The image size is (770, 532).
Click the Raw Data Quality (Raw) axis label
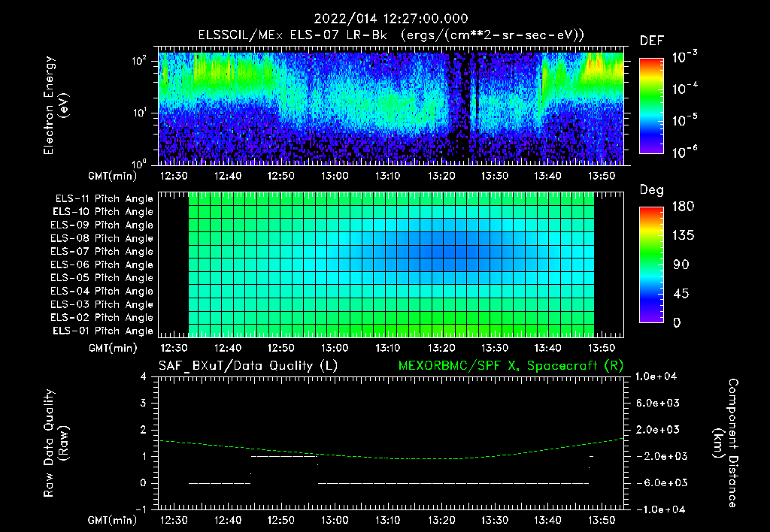[56, 443]
